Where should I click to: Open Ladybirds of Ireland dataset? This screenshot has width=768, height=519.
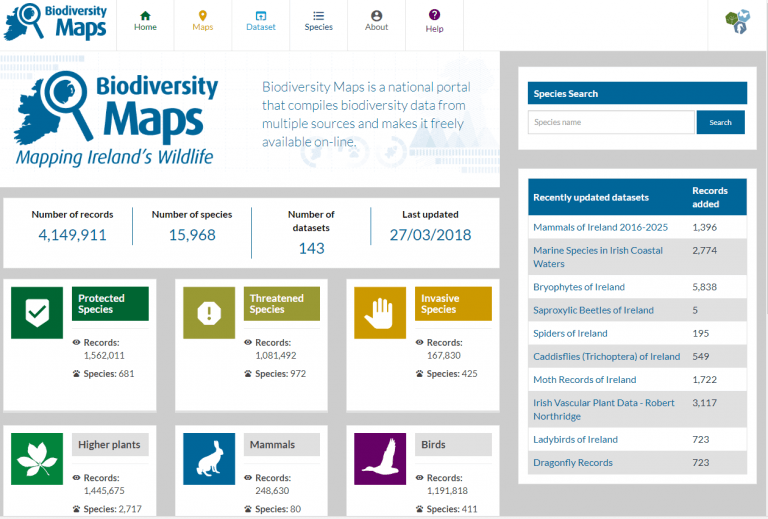pyautogui.click(x=575, y=440)
